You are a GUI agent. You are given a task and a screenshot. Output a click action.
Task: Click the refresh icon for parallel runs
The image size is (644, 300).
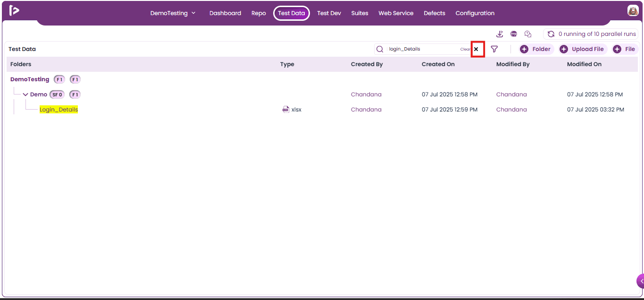point(551,34)
